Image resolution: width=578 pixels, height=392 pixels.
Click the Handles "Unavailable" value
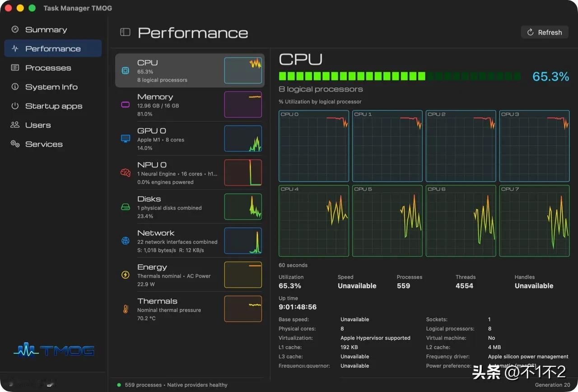(x=534, y=286)
